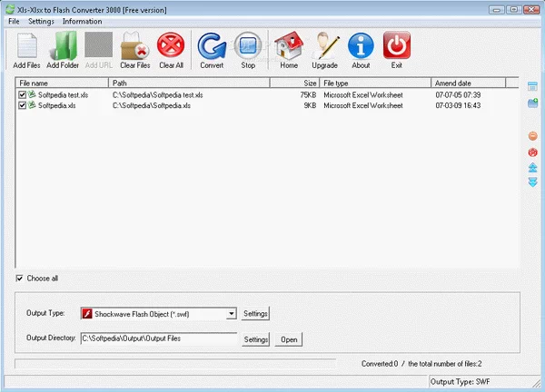Click Settings button next to Output Directory
The width and height of the screenshot is (545, 392).
(255, 339)
